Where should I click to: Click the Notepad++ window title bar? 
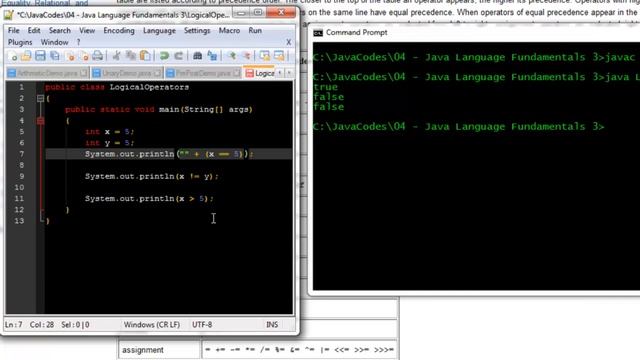[122, 15]
